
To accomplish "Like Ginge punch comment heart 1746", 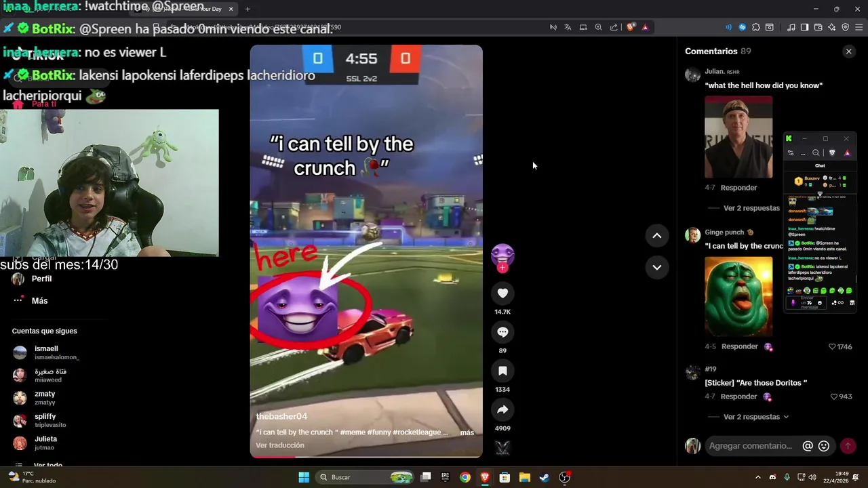I will (x=833, y=346).
